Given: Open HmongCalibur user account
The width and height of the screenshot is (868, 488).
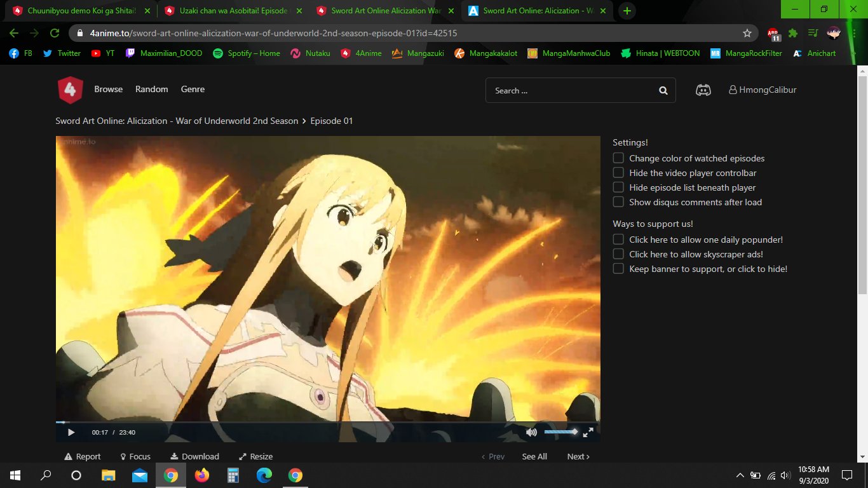Looking at the screenshot, I should coord(763,90).
